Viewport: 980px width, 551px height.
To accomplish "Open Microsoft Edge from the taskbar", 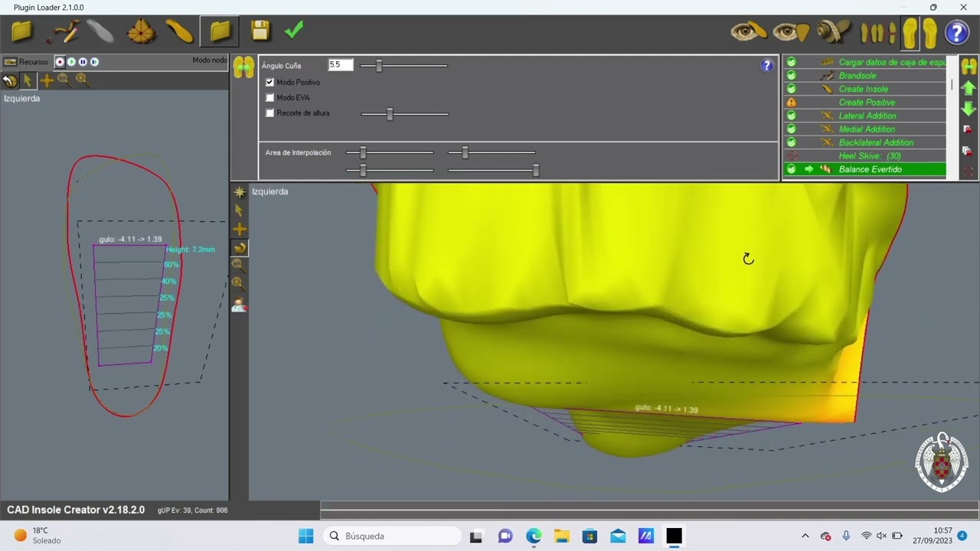I will [534, 536].
